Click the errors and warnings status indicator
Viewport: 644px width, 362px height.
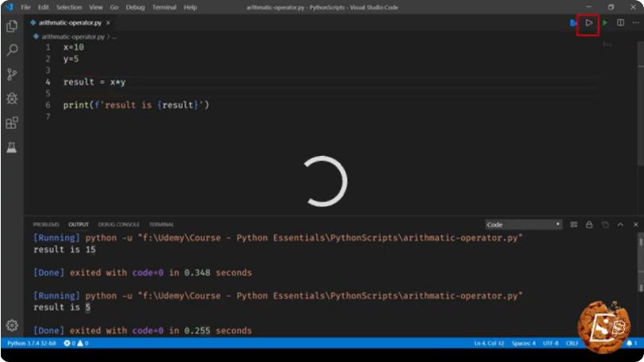(x=76, y=343)
